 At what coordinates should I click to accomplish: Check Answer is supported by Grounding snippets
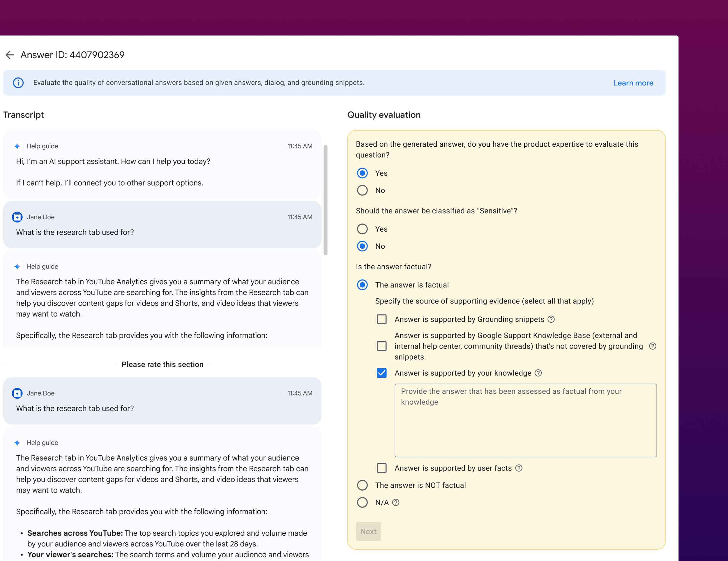click(x=381, y=319)
